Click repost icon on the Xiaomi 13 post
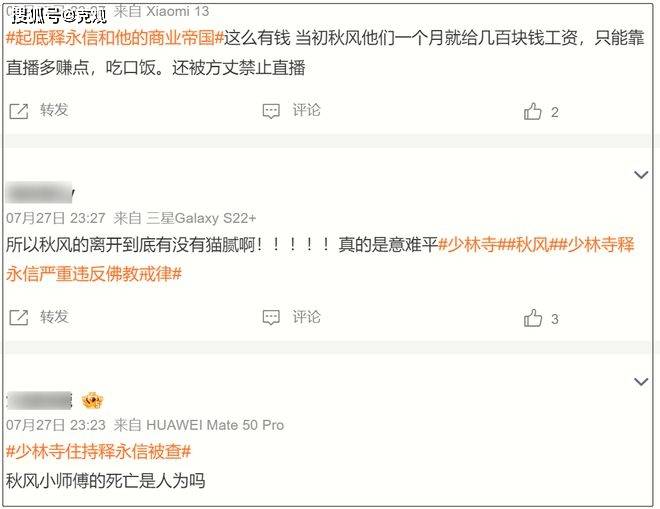This screenshot has height=509, width=660. tap(19, 111)
